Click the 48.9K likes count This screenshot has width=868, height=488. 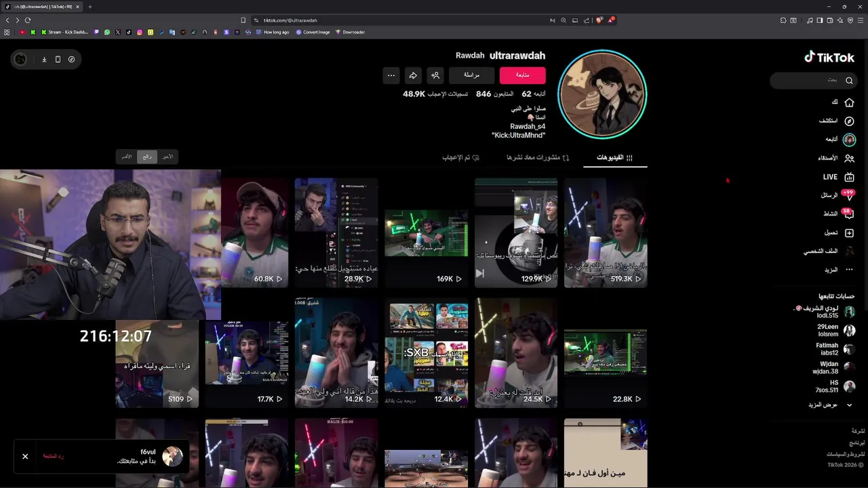click(435, 94)
